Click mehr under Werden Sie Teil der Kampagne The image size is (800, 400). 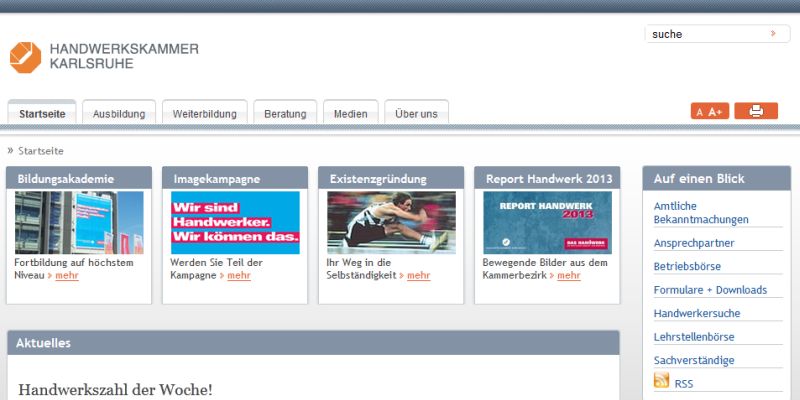tap(239, 276)
